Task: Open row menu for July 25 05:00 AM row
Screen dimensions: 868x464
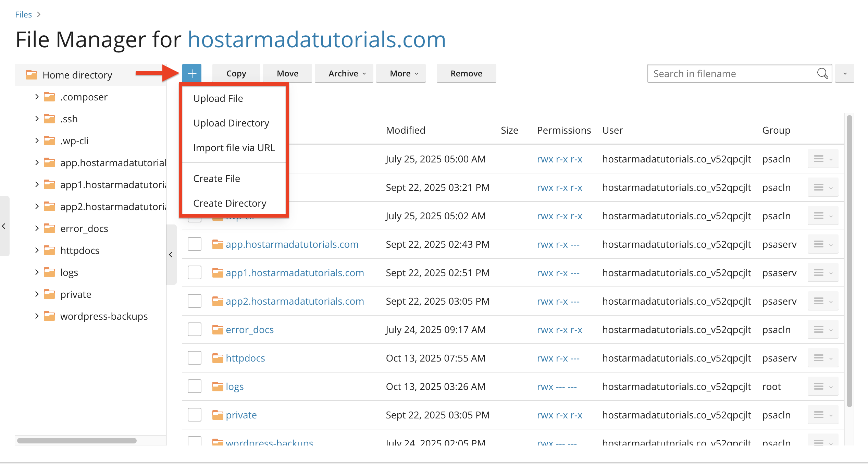Action: 823,159
